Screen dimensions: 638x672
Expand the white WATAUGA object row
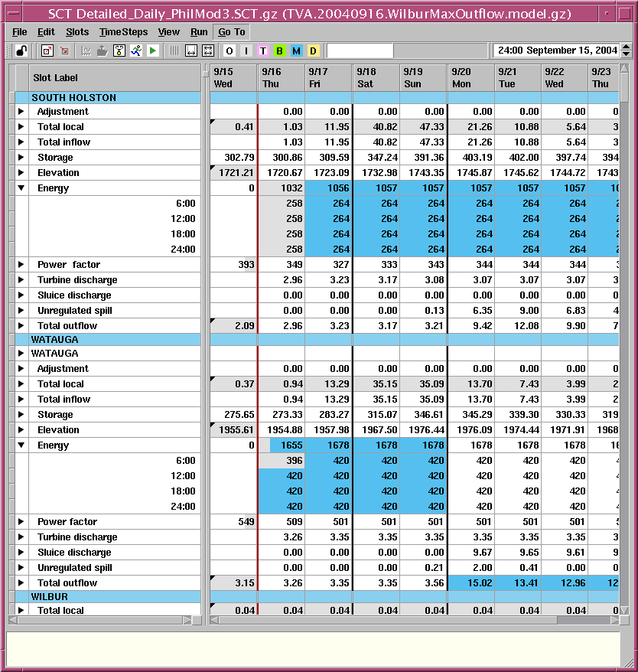21,354
